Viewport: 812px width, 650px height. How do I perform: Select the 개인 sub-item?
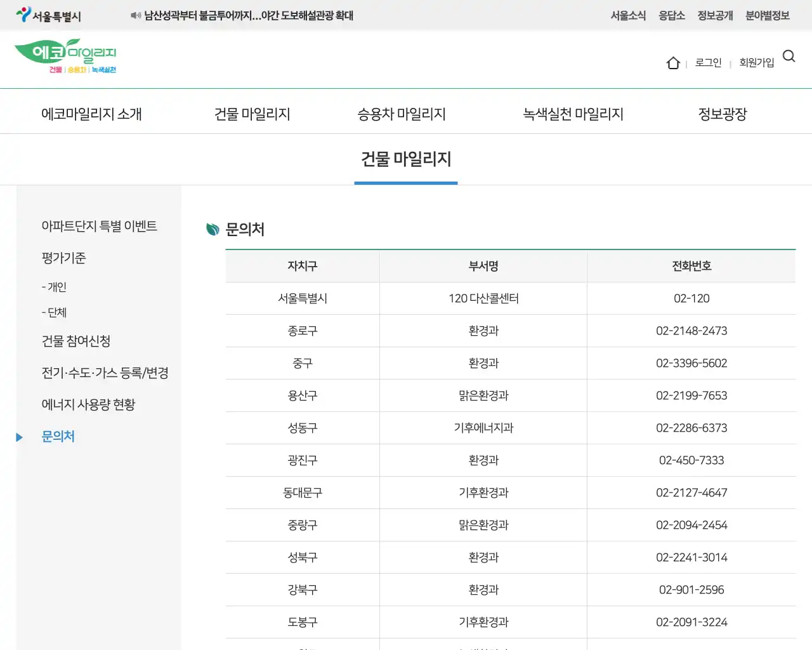(54, 287)
